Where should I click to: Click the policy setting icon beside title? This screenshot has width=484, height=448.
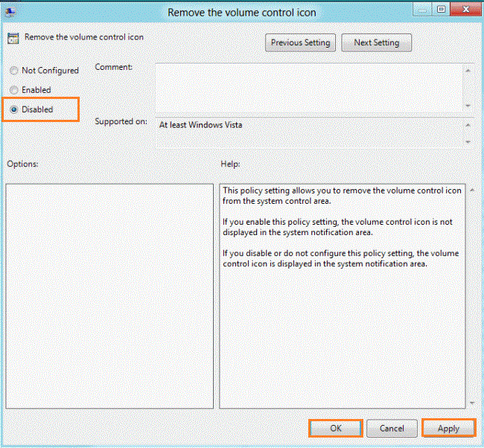13,38
